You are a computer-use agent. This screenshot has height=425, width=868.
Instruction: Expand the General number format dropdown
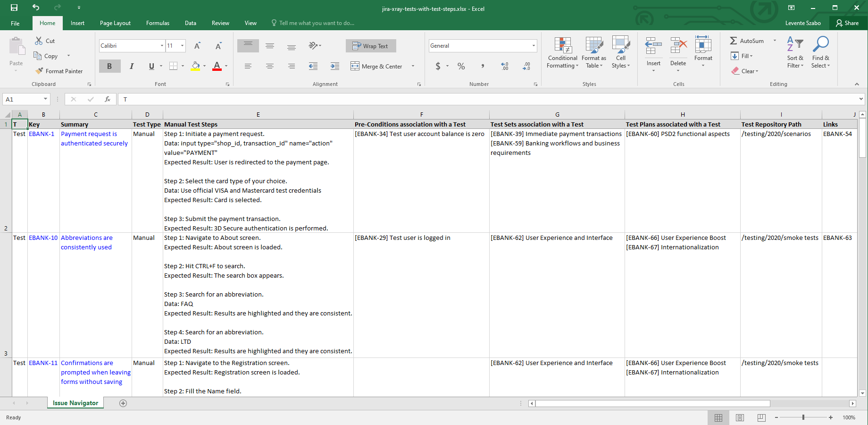(x=534, y=46)
